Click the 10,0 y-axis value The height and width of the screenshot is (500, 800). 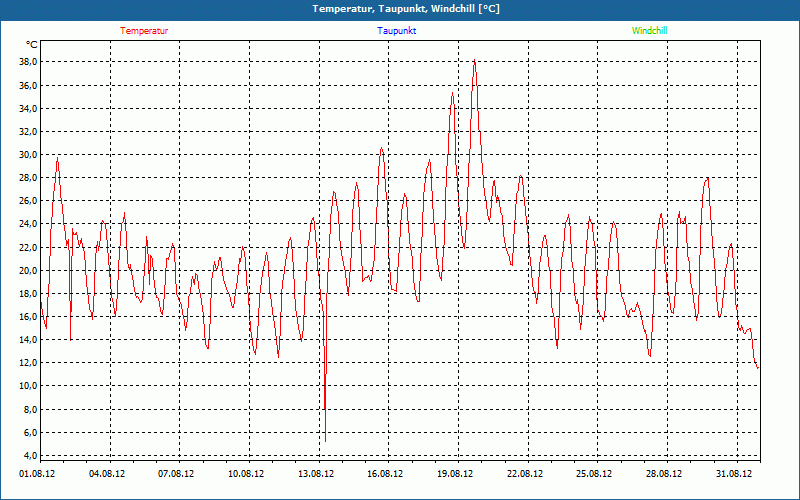28,386
